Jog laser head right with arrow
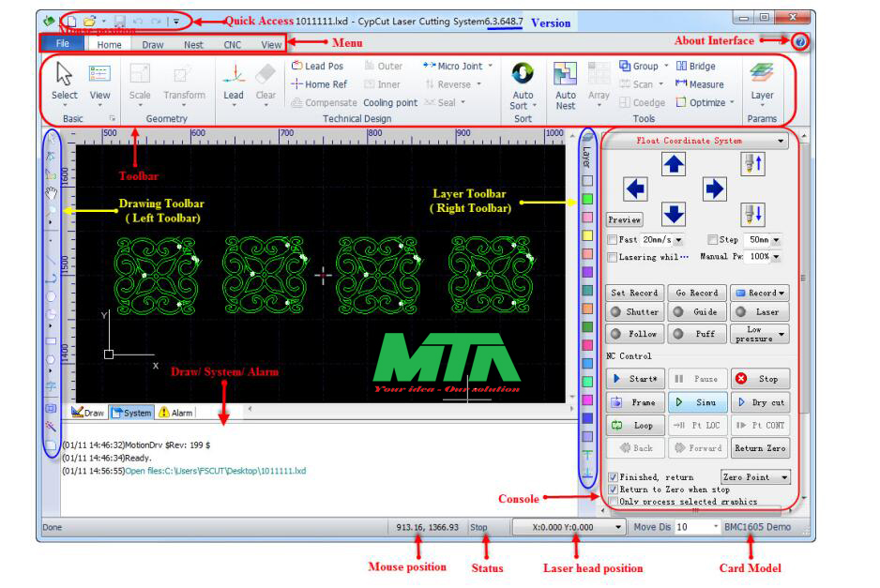 click(x=715, y=188)
